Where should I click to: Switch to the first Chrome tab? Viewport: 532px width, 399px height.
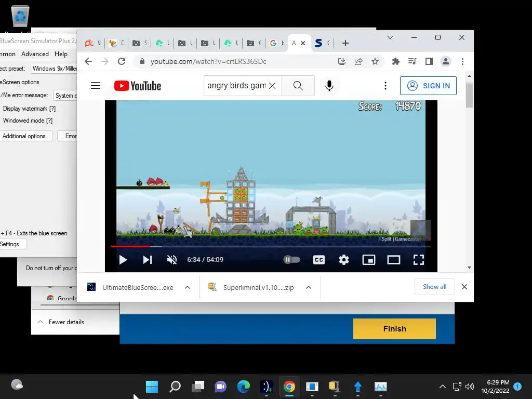[x=92, y=43]
